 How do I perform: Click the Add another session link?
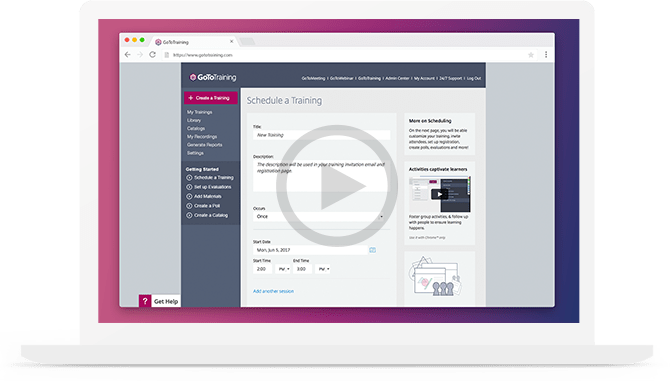273,291
